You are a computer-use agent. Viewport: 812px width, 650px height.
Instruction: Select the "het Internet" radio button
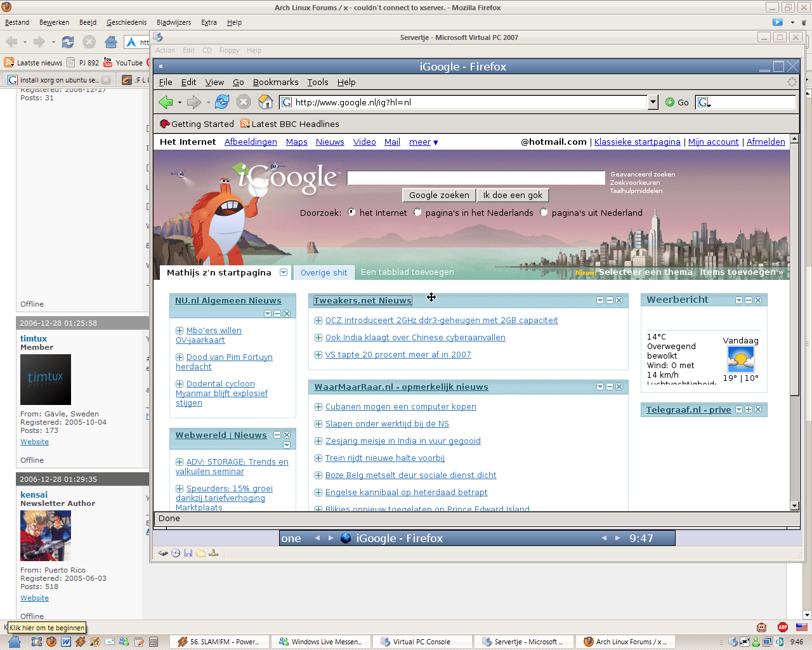coord(351,213)
